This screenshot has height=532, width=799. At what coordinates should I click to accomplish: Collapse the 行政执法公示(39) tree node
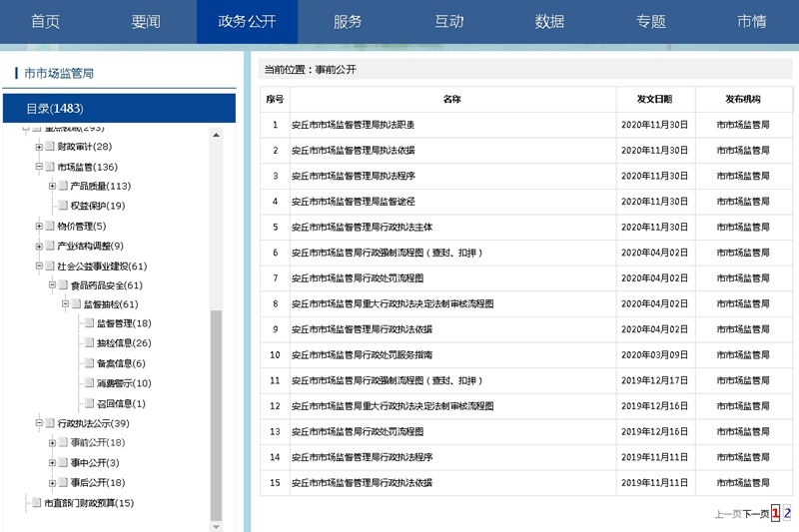coord(39,423)
